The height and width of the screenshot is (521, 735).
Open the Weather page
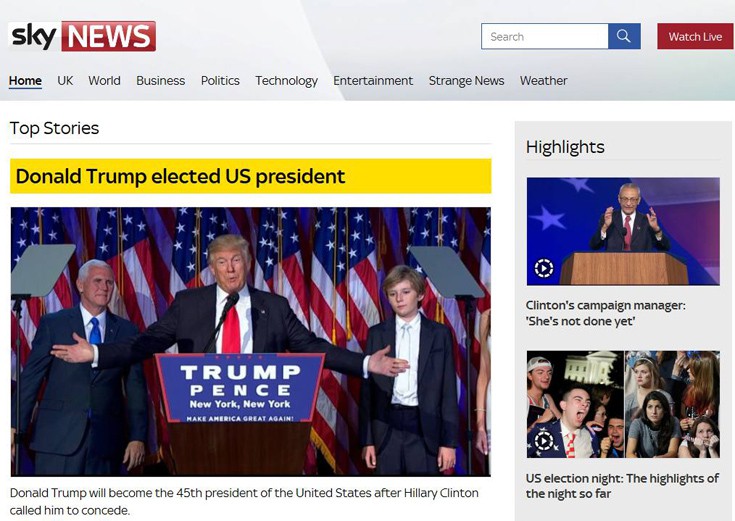coord(544,81)
